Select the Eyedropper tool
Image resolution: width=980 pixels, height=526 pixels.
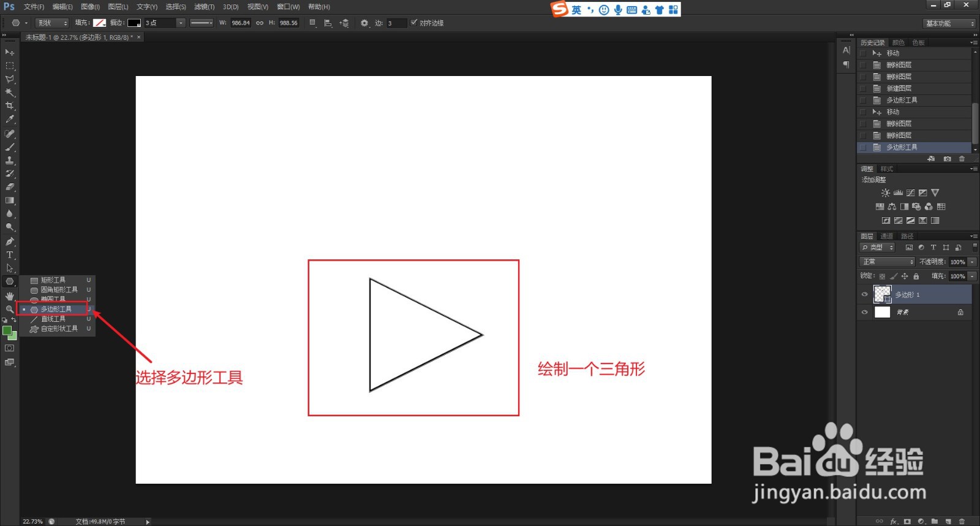click(10, 120)
